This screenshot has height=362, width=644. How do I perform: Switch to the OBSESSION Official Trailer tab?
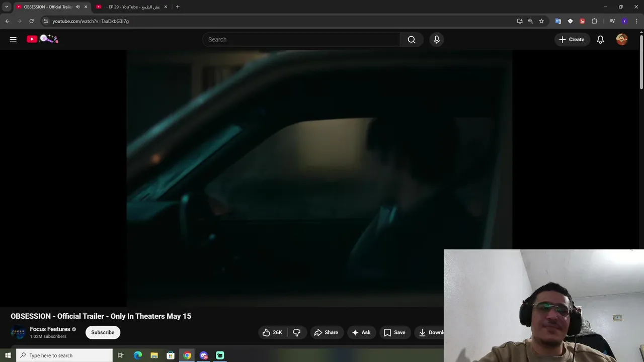[x=48, y=7]
